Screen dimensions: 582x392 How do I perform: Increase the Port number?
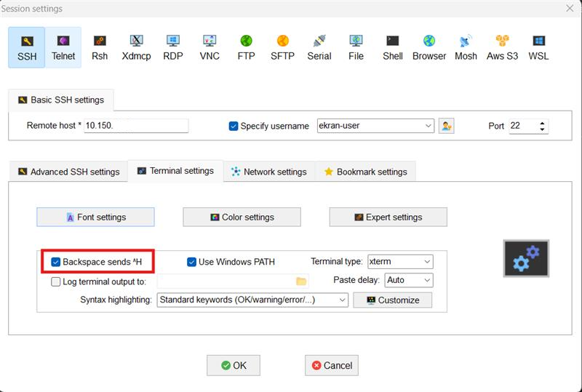click(x=542, y=123)
